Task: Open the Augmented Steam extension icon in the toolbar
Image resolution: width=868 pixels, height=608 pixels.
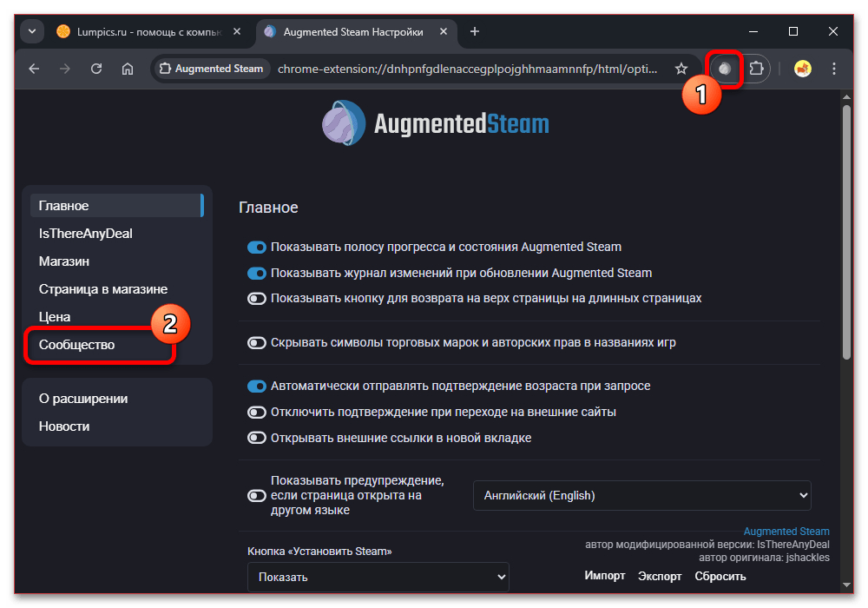Action: point(725,69)
